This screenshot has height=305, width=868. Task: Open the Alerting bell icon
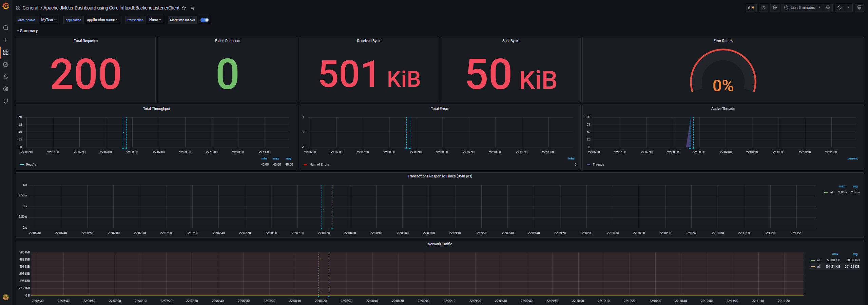point(6,77)
